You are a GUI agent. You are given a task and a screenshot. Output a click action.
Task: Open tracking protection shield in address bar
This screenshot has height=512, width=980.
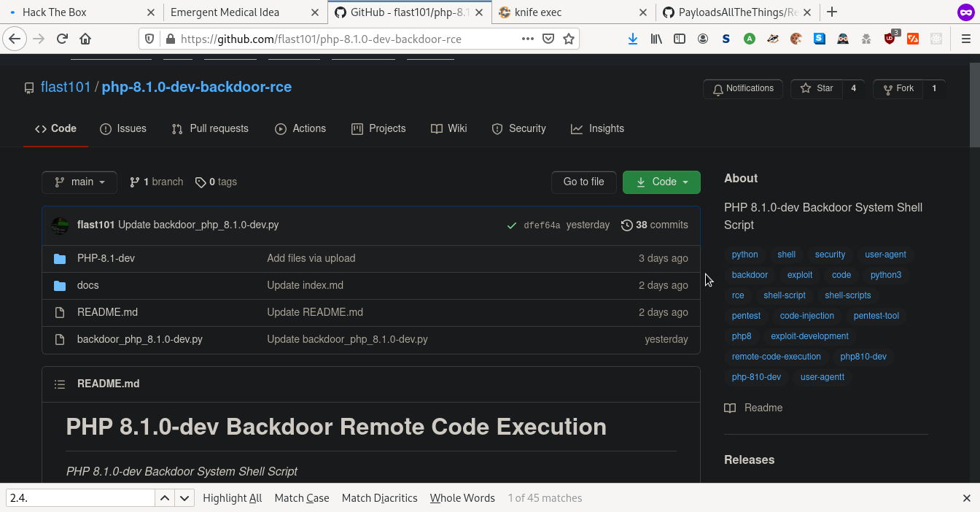point(149,39)
